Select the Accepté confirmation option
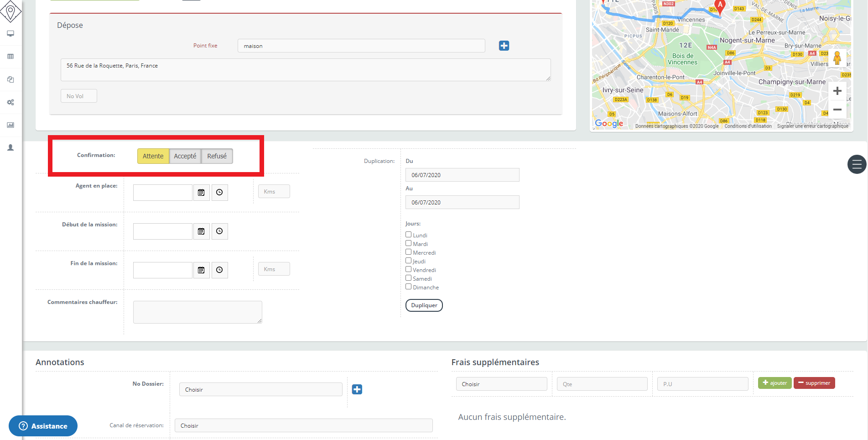868x440 pixels. (x=185, y=156)
